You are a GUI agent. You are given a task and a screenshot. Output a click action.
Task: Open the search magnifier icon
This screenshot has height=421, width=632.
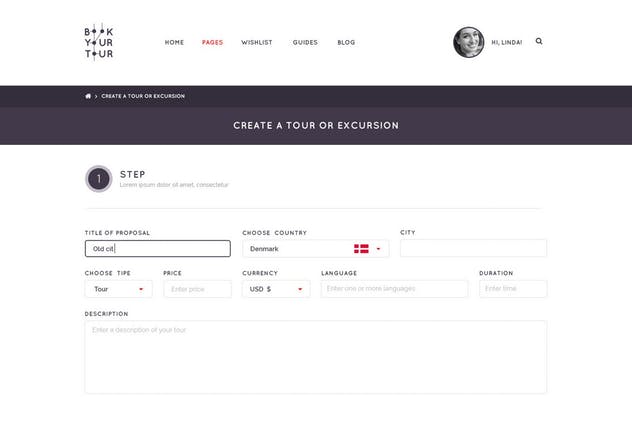[x=539, y=42]
